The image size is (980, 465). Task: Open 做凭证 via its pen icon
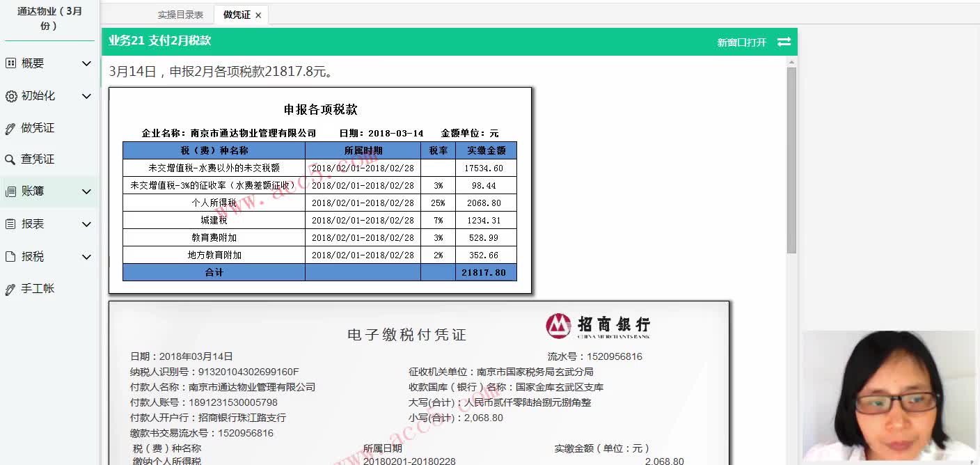coord(9,127)
